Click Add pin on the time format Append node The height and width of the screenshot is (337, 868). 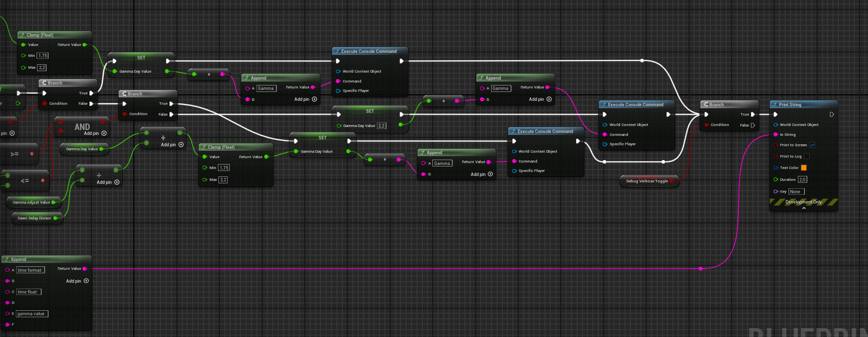(x=86, y=281)
